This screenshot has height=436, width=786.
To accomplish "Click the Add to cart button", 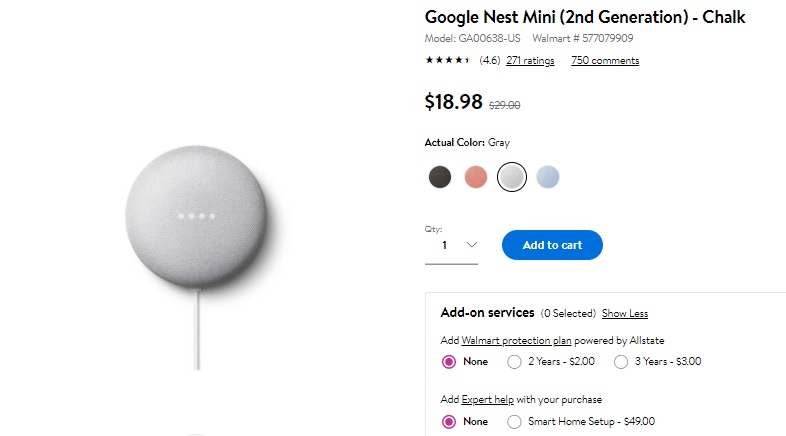I will [x=552, y=245].
